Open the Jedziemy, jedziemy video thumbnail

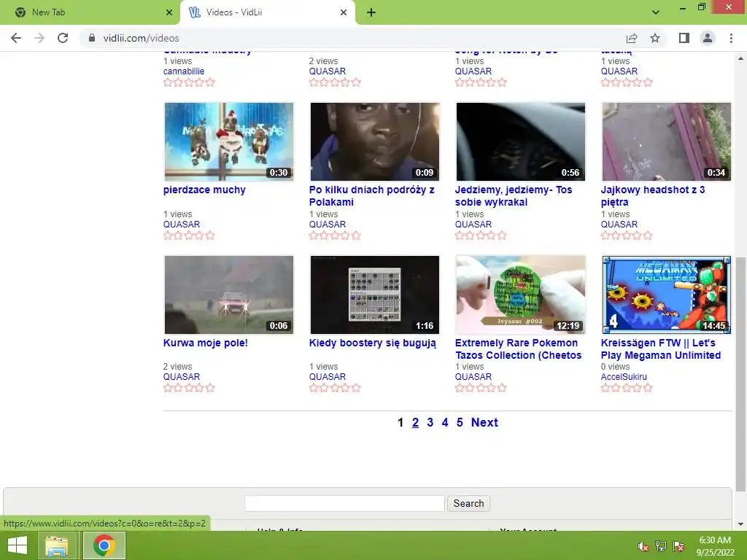pyautogui.click(x=521, y=142)
